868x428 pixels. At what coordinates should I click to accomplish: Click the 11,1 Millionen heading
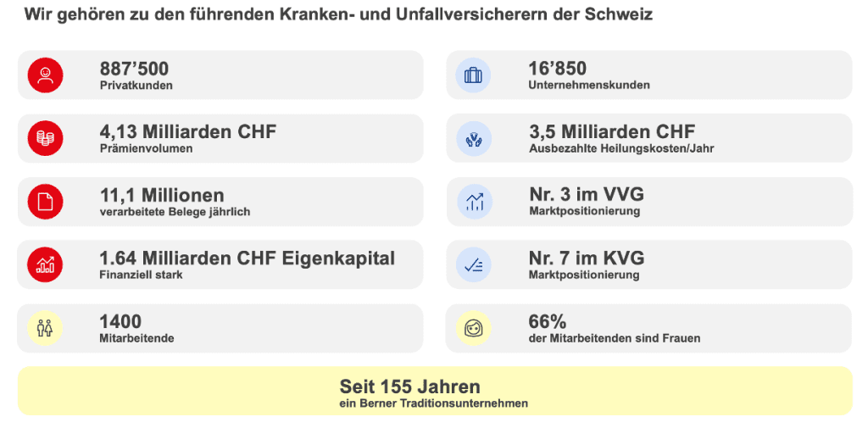(162, 196)
